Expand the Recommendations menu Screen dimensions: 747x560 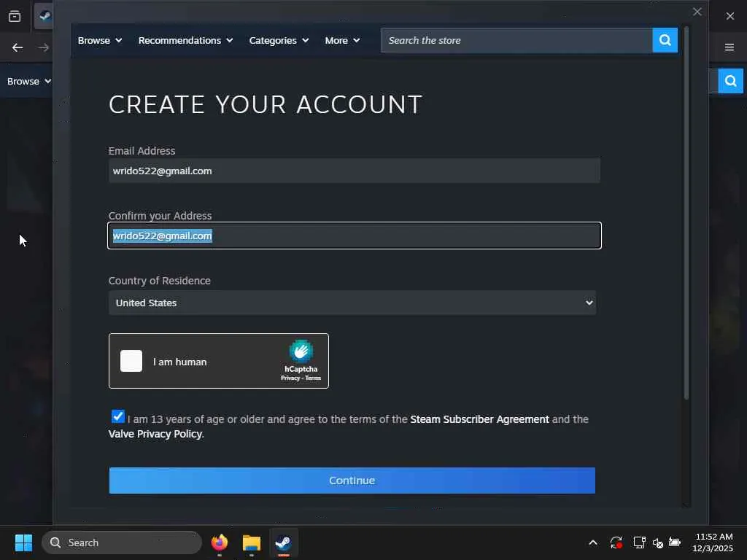(x=185, y=41)
